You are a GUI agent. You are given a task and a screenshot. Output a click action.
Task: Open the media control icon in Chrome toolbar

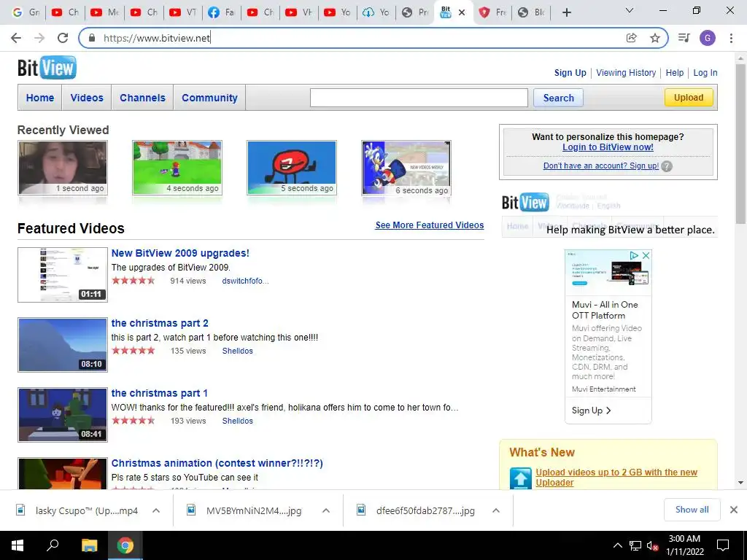[684, 38]
